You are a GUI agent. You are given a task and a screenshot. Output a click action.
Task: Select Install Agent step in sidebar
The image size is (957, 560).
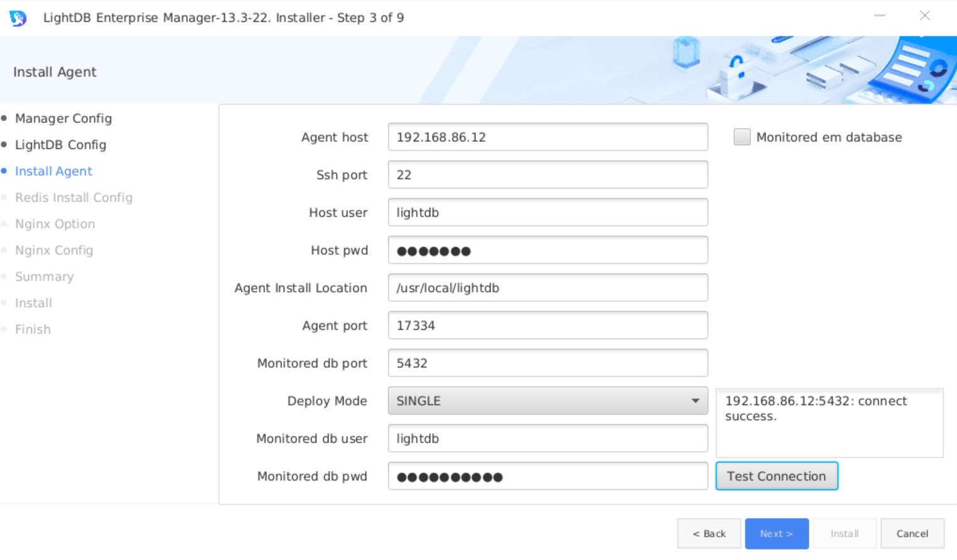(53, 171)
